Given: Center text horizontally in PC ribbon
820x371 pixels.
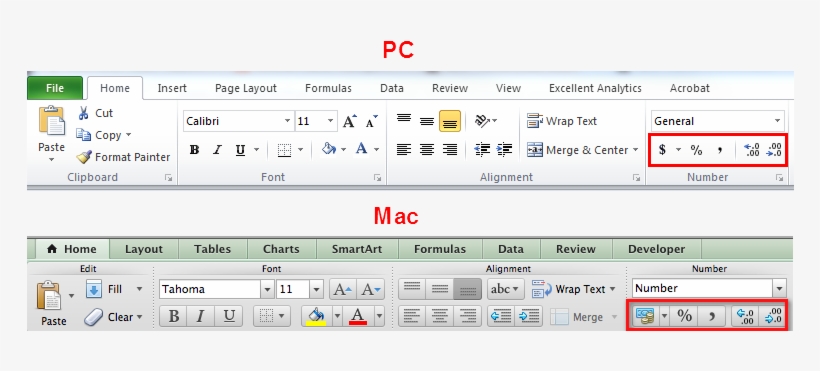Looking at the screenshot, I should (x=427, y=150).
